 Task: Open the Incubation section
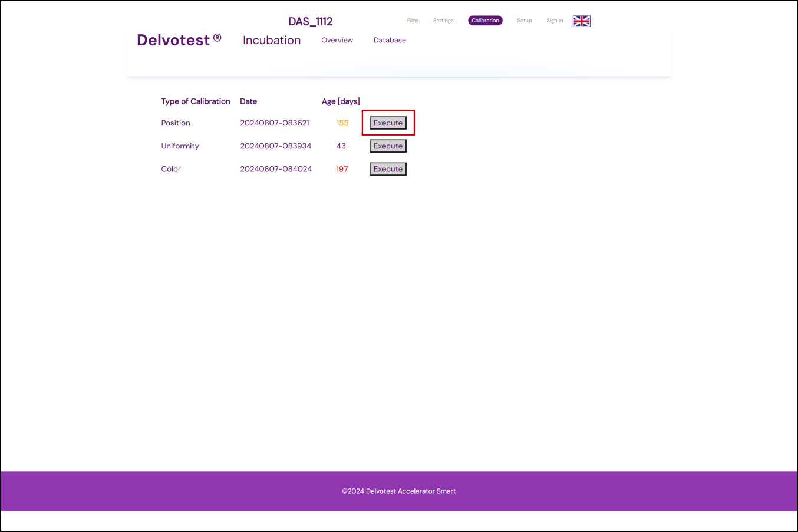click(272, 40)
